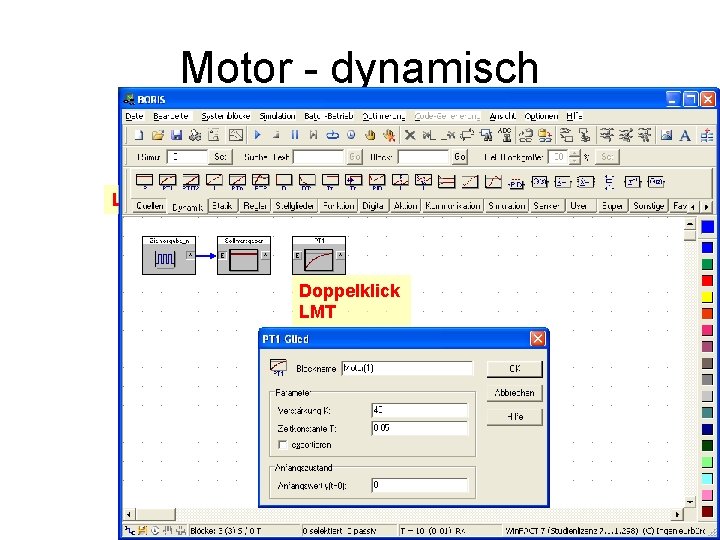Screen dimensions: 720x540
Task: Switch to the Quellen tab
Action: (x=150, y=206)
